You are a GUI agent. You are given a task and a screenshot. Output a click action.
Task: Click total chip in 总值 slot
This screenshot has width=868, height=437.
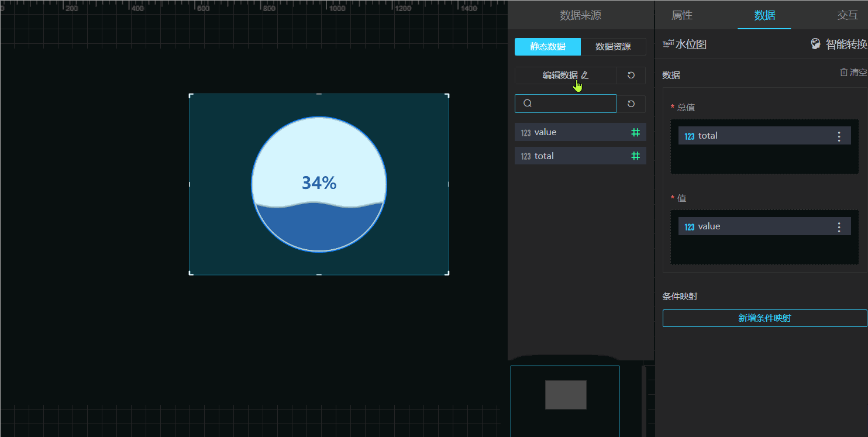764,136
